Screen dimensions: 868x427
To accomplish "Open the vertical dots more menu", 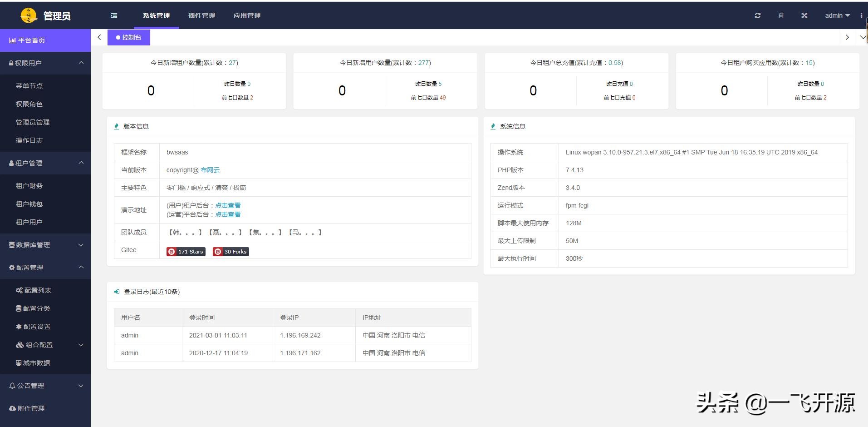I will coord(861,15).
